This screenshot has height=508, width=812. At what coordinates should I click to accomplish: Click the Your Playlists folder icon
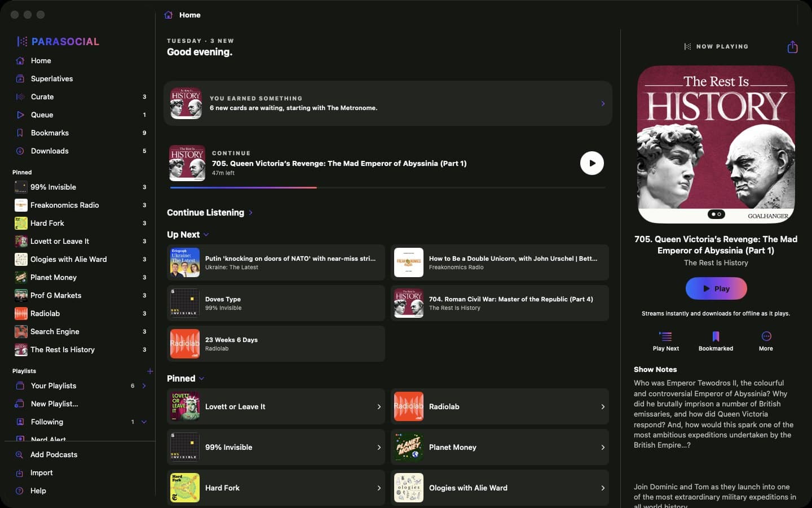click(20, 386)
